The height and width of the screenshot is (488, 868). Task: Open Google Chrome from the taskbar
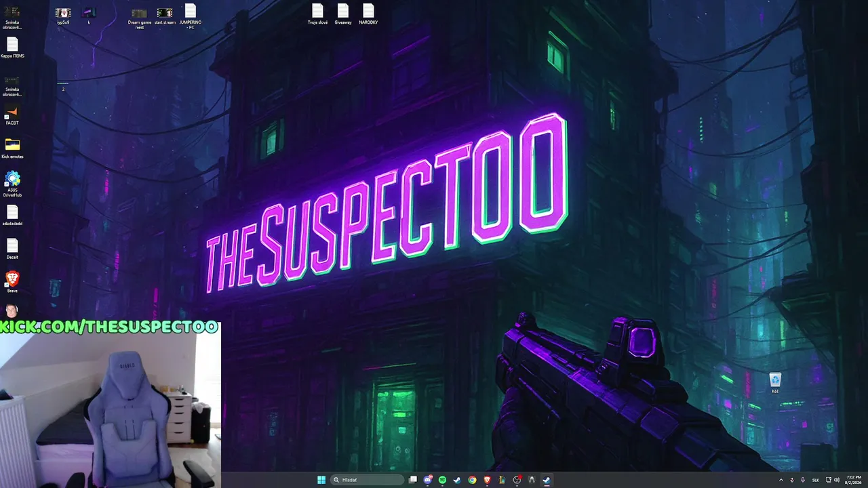(472, 480)
